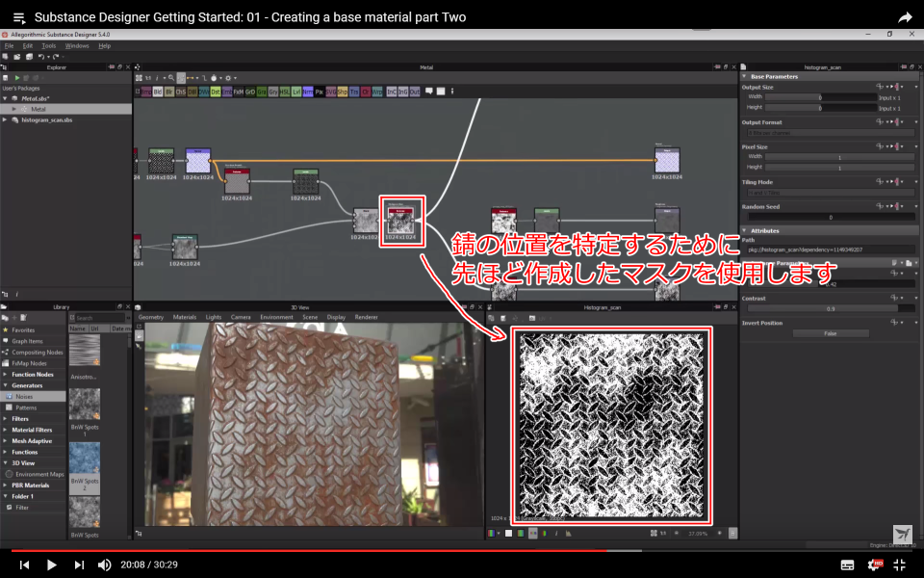Image resolution: width=924 pixels, height=578 pixels.
Task: Open Environment menu in 3D View
Action: [276, 317]
